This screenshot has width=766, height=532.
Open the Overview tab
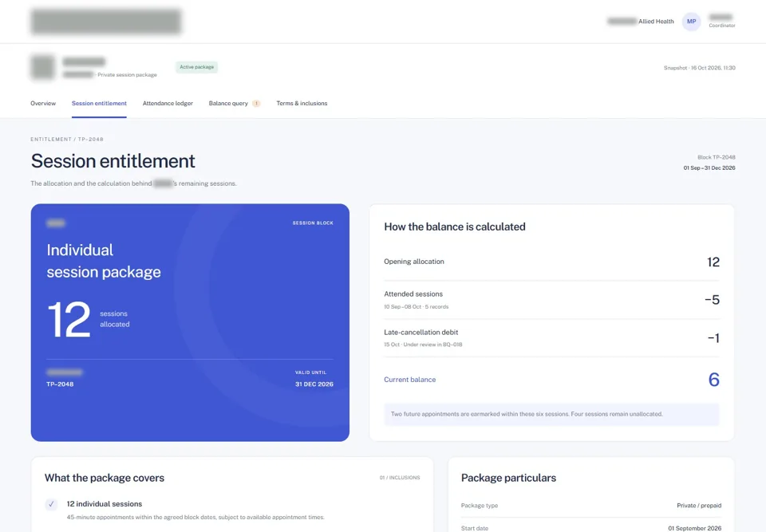[x=43, y=104]
